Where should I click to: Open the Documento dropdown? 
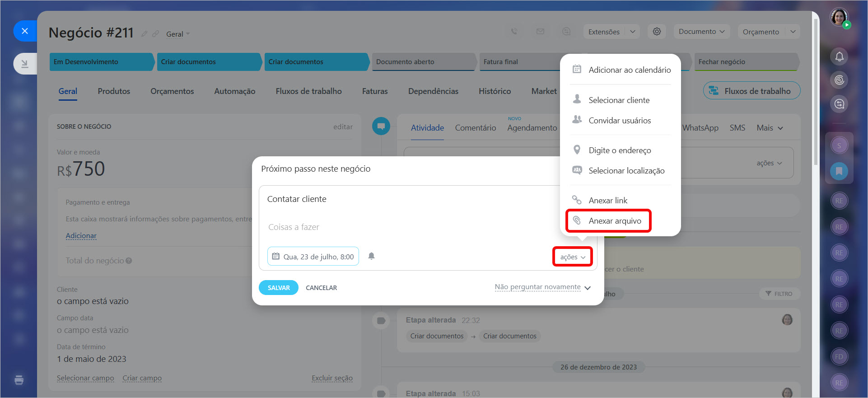click(701, 32)
